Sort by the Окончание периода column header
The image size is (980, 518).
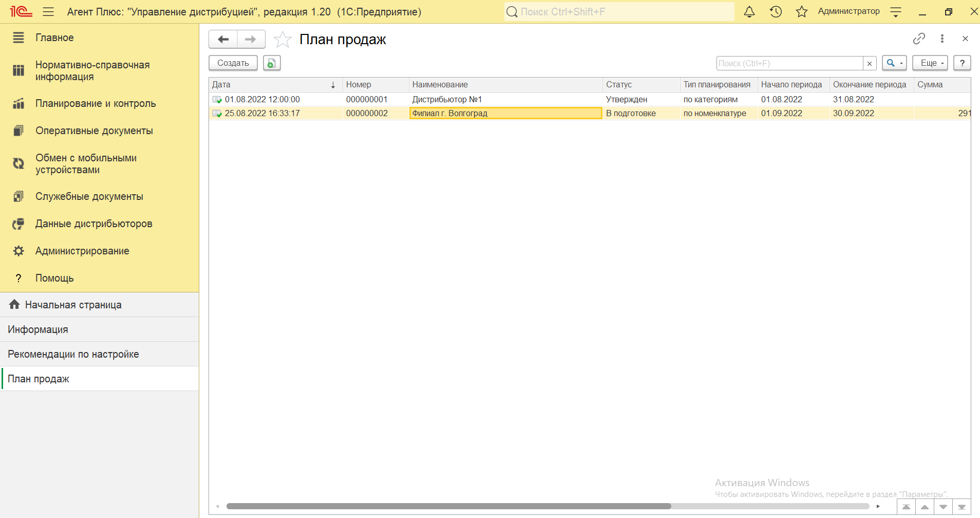872,85
